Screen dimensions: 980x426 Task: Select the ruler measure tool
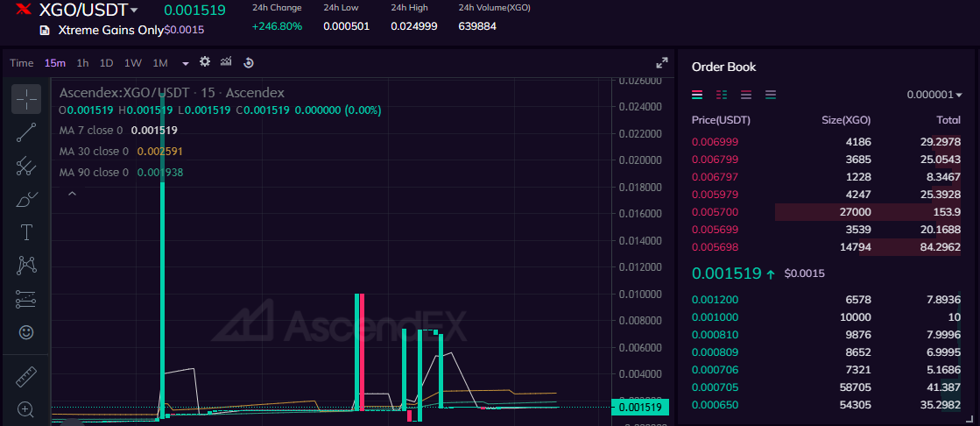pos(26,377)
